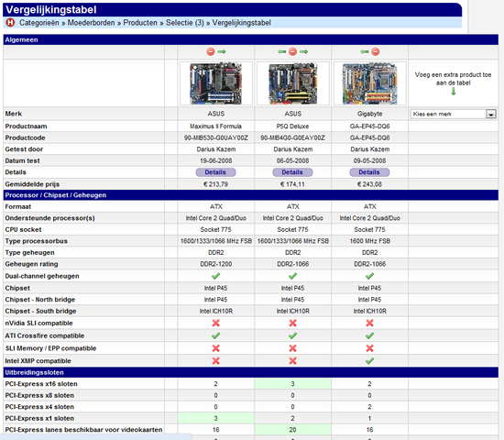Click the ATI Crossfire checkmark for P5Q Deluxe
This screenshot has height=440, width=504.
pyautogui.click(x=293, y=335)
